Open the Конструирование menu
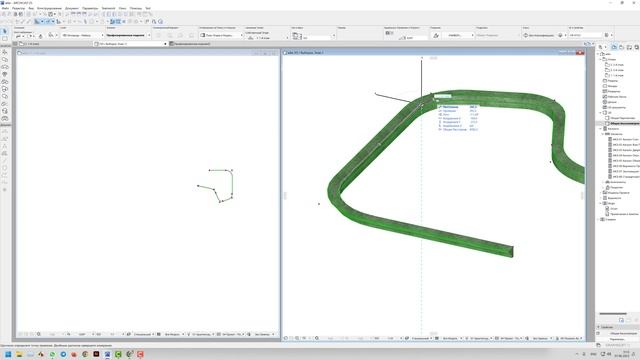The image size is (640, 360). click(x=49, y=8)
